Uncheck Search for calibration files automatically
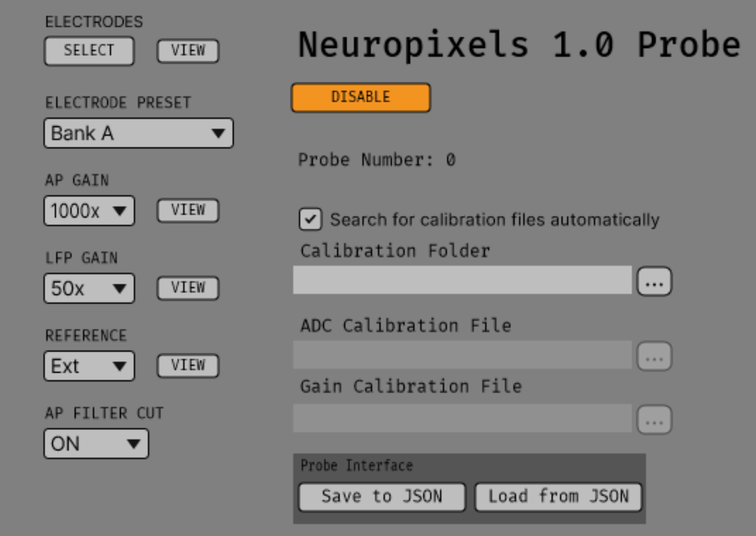Image resolution: width=756 pixels, height=536 pixels. 310,219
